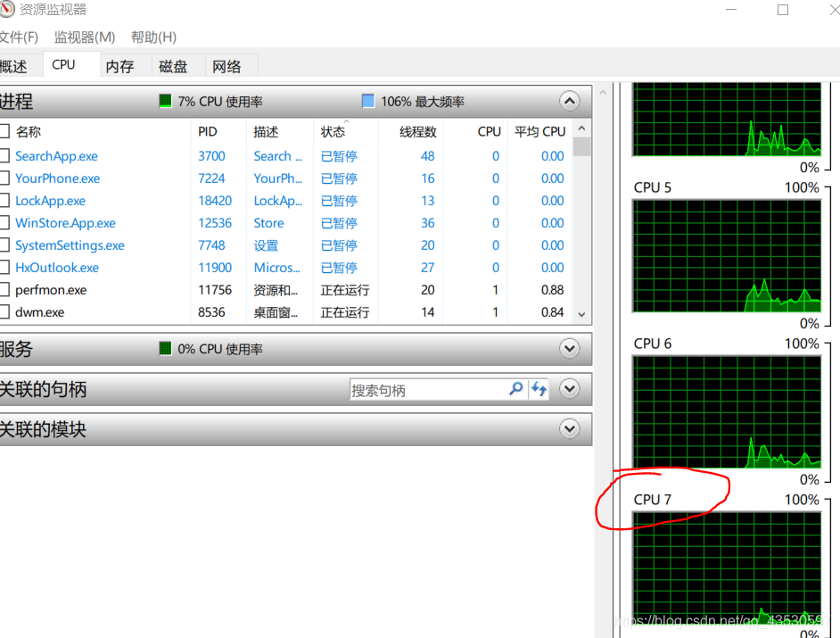Click average CPU value 0.84
Image resolution: width=840 pixels, height=638 pixels.
552,312
